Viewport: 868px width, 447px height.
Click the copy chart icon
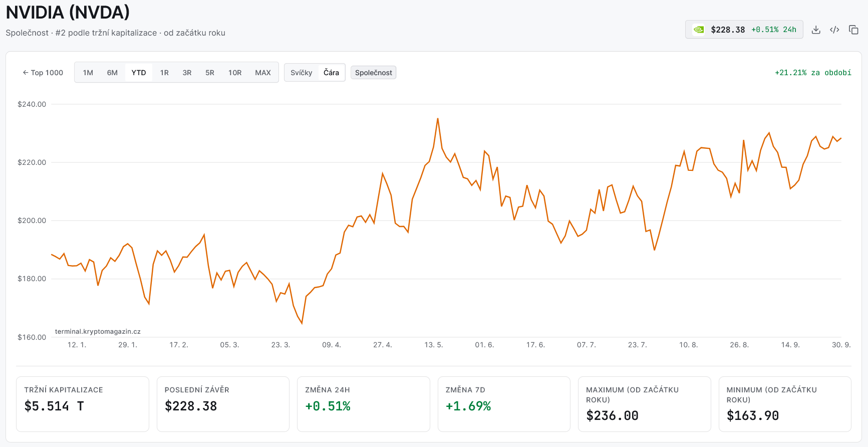click(853, 30)
